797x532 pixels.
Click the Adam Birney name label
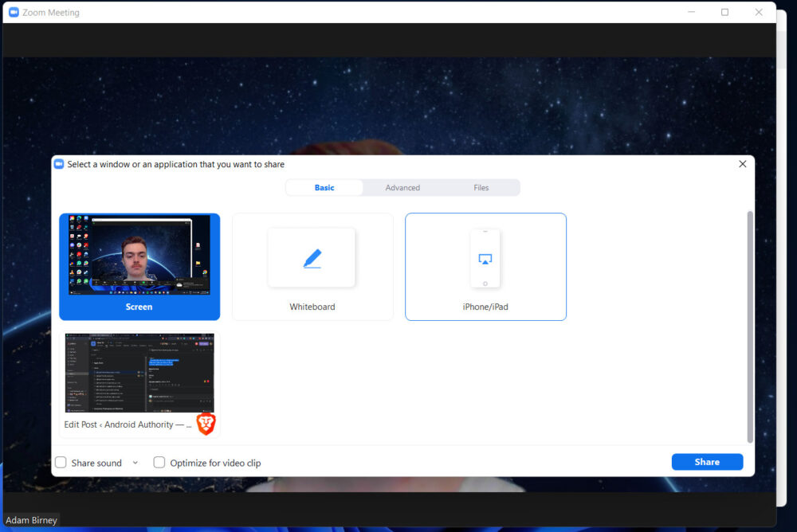31,519
